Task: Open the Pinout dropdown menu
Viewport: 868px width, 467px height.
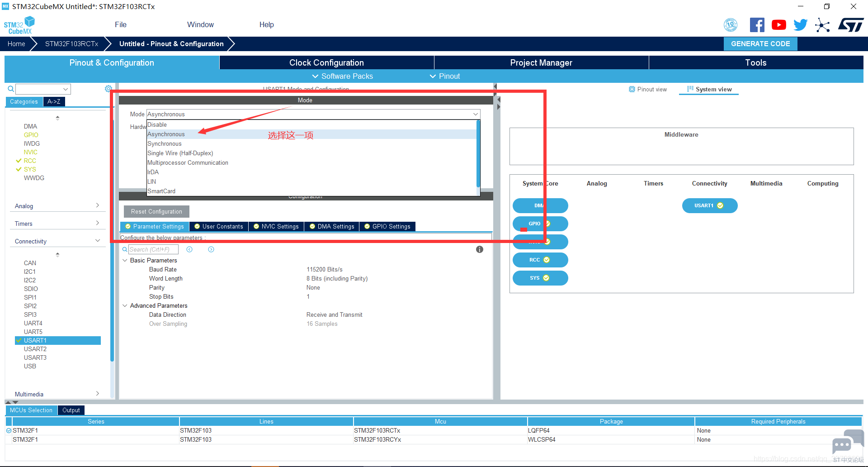Action: click(x=445, y=76)
